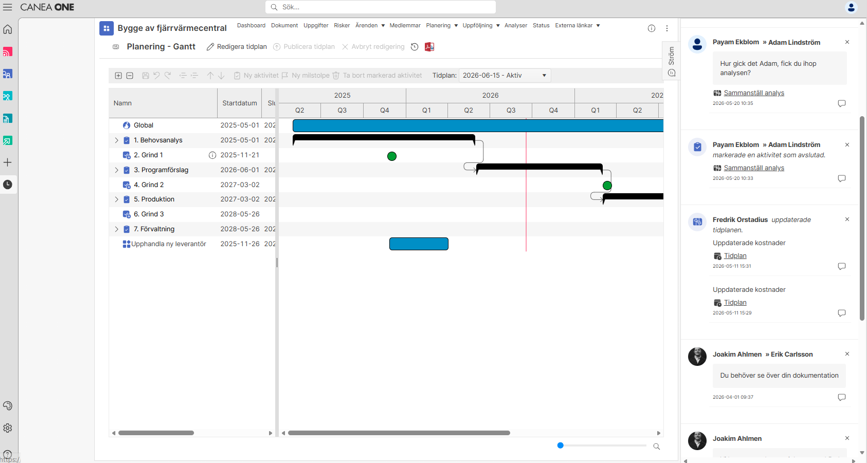Select the Grind 2 milestone marker

[607, 186]
